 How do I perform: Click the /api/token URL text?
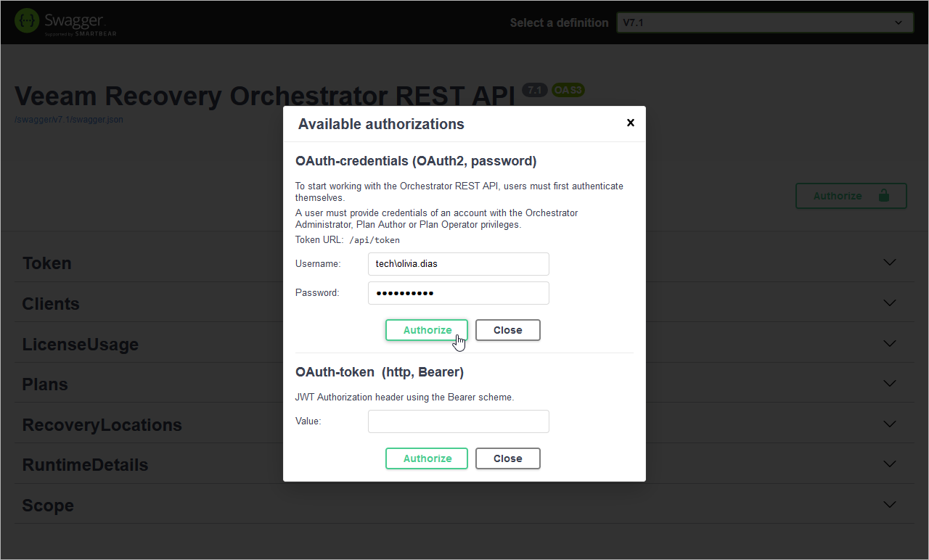375,240
